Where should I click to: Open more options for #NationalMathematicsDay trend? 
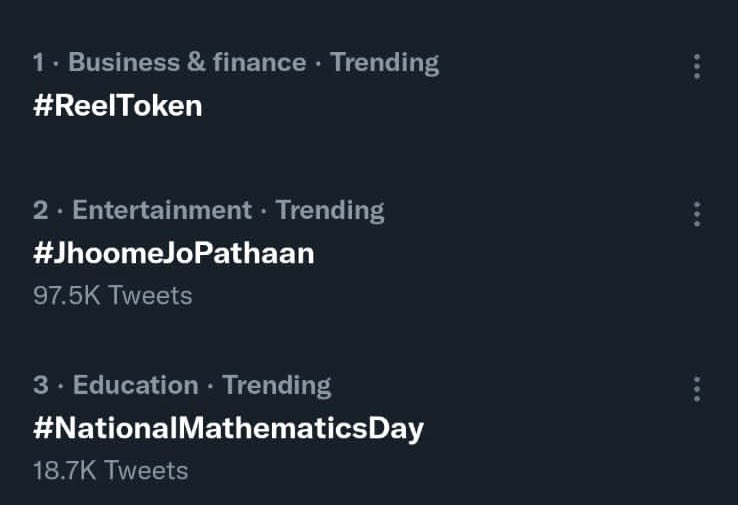click(697, 389)
